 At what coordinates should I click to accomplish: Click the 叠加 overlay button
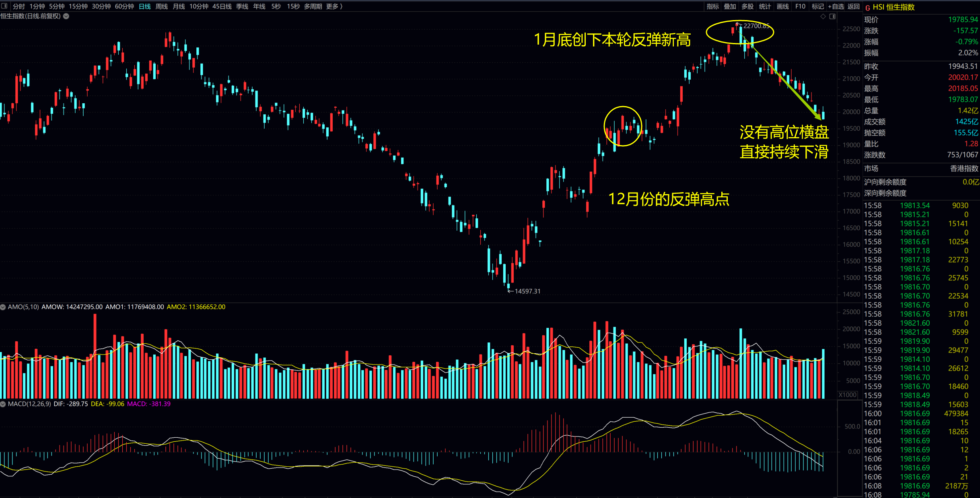(730, 6)
